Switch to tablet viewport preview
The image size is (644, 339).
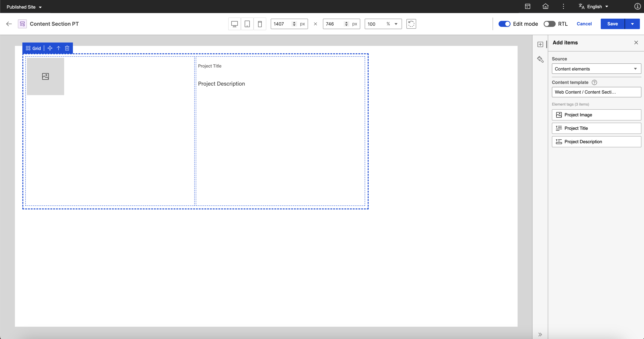[247, 24]
